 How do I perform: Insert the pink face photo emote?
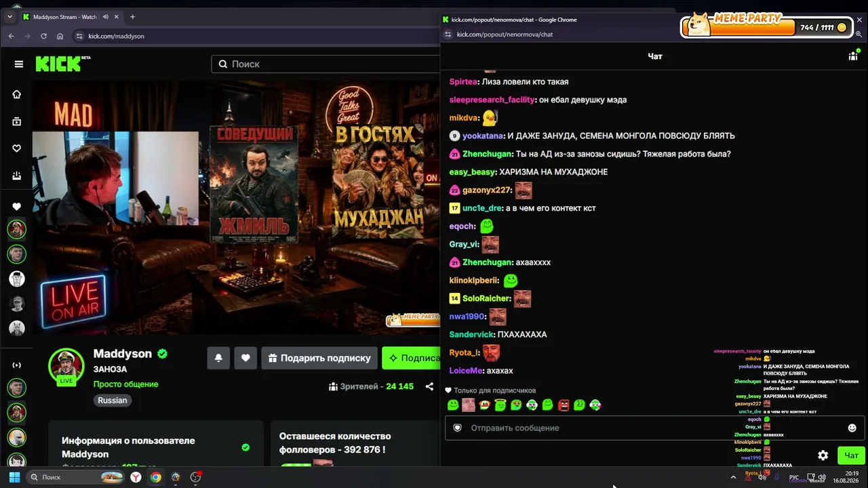coord(469,405)
